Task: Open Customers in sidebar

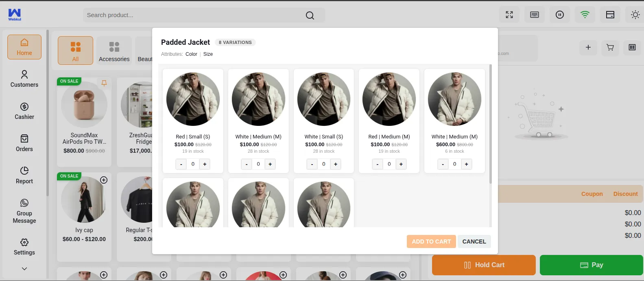Action: point(24,79)
